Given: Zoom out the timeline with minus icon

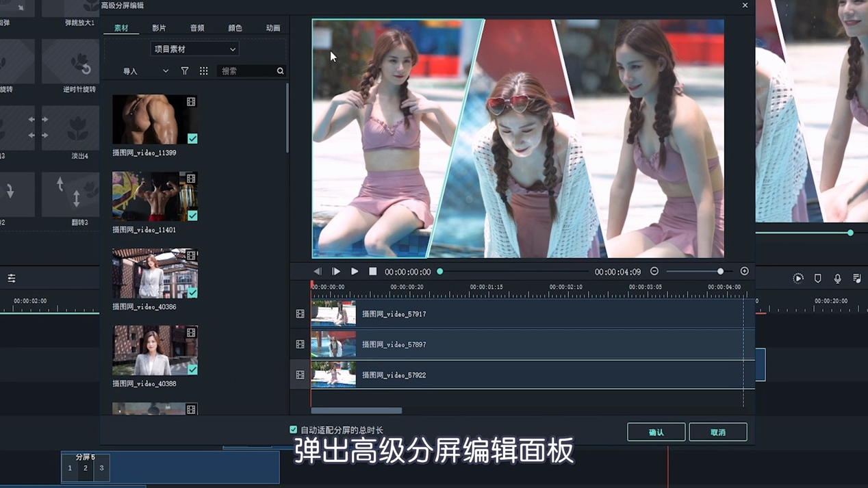Looking at the screenshot, I should click(654, 272).
